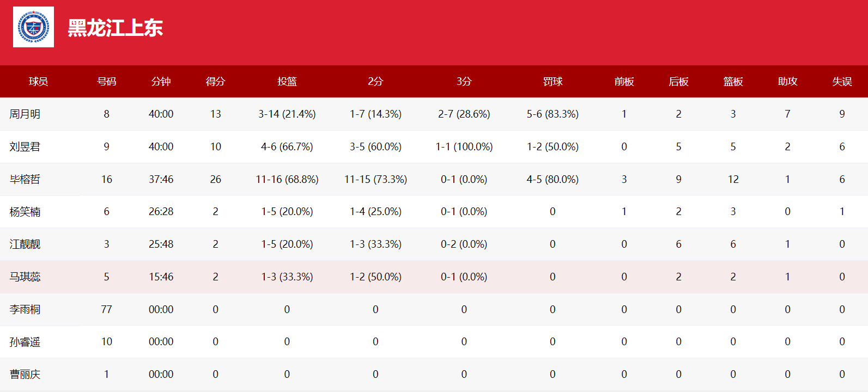Select player 毕榕哲 name
868x392 pixels.
25,180
